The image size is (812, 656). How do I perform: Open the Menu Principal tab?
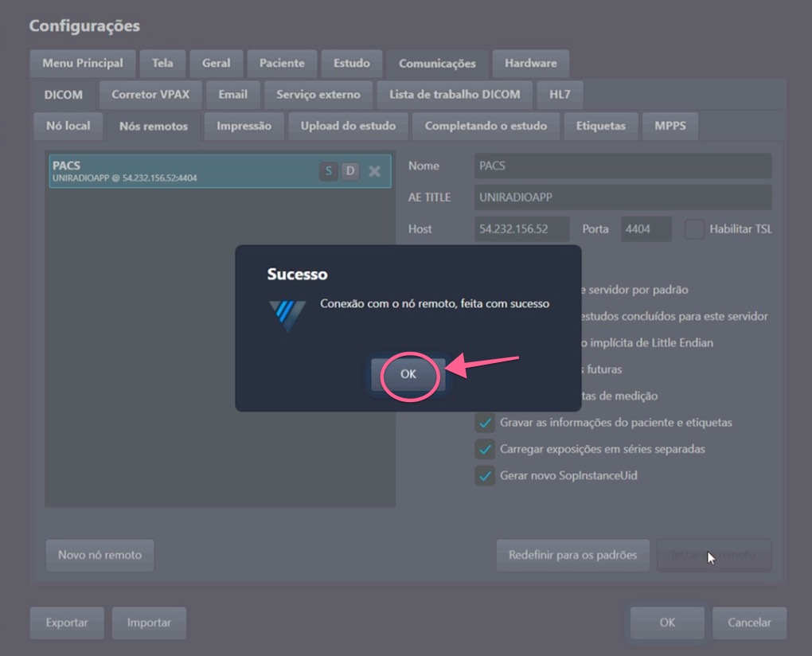point(83,63)
